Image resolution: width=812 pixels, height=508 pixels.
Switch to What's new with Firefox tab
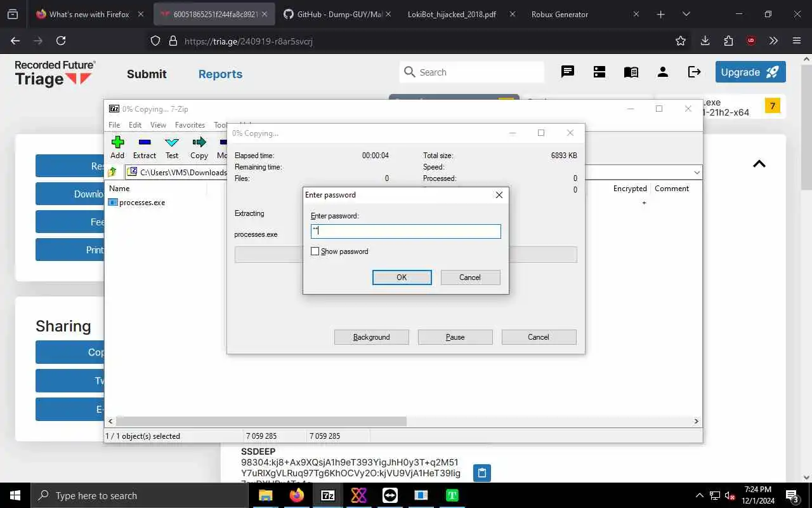tap(89, 14)
